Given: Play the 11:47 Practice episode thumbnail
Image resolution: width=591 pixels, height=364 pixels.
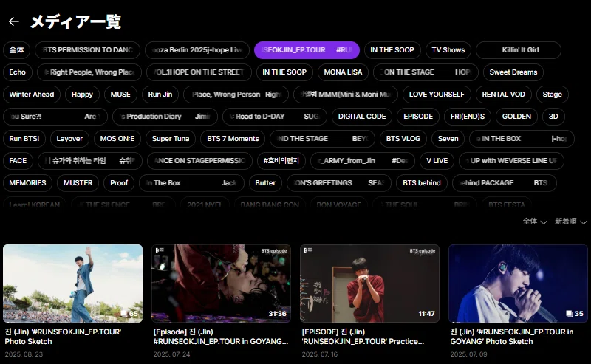Looking at the screenshot, I should click(370, 284).
